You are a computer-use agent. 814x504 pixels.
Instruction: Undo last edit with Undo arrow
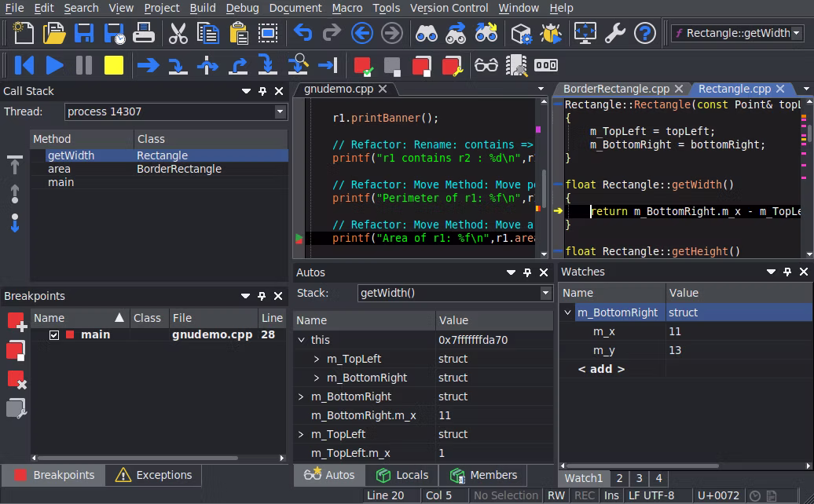click(x=302, y=33)
